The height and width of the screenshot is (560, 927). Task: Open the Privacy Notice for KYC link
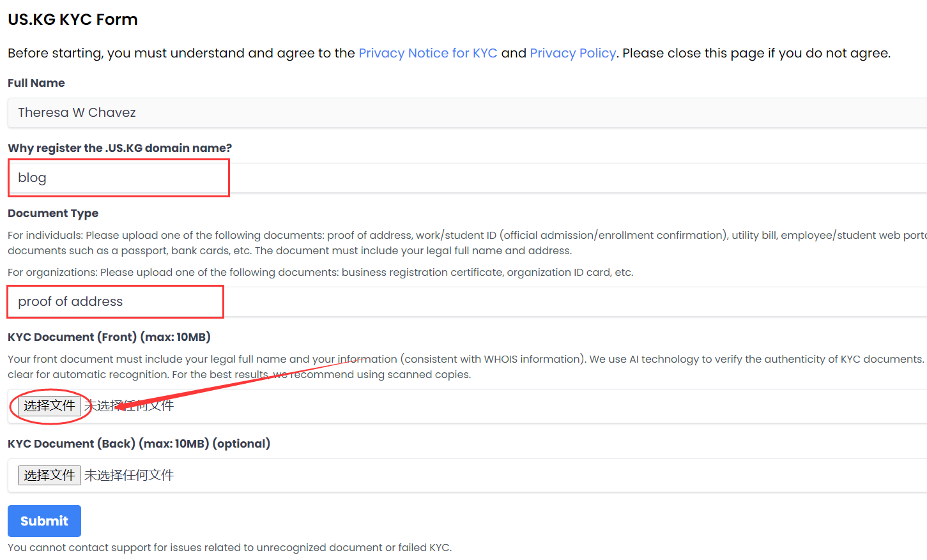(427, 53)
